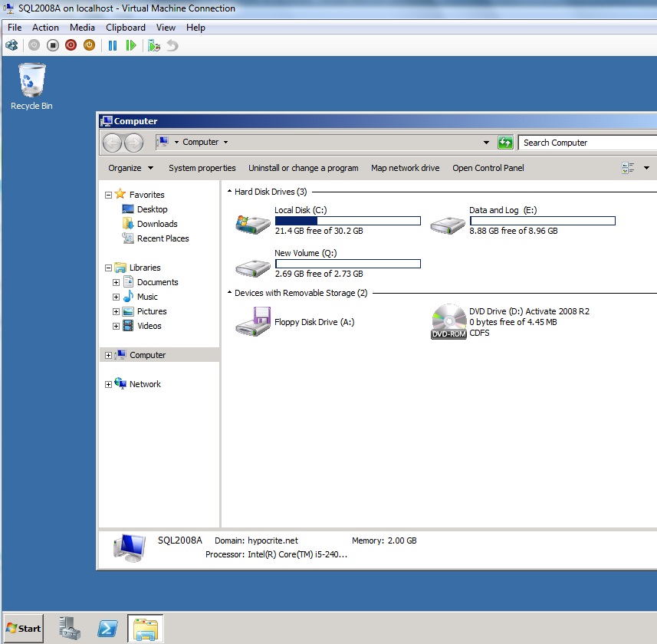The width and height of the screenshot is (657, 644).
Task: Collapse the Libraries tree node
Action: (109, 268)
